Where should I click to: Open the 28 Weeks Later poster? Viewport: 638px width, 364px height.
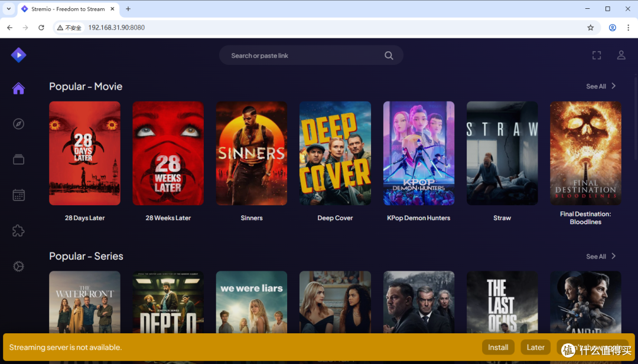168,153
